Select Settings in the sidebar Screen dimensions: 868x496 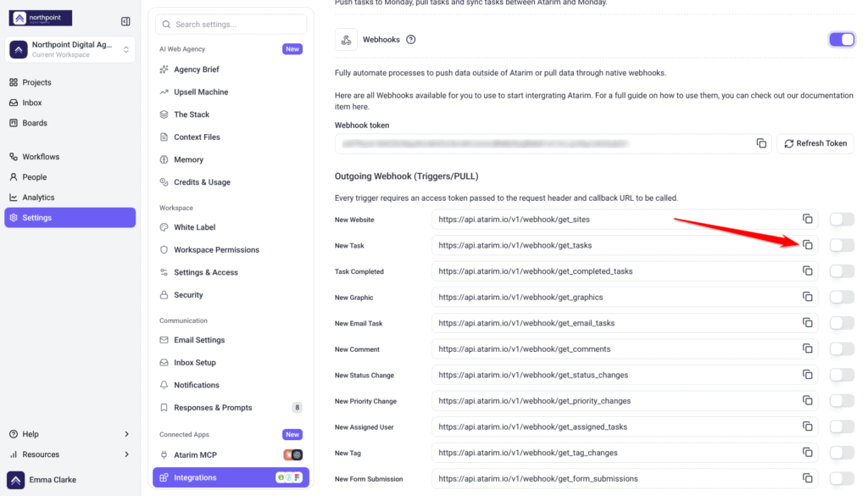(70, 218)
